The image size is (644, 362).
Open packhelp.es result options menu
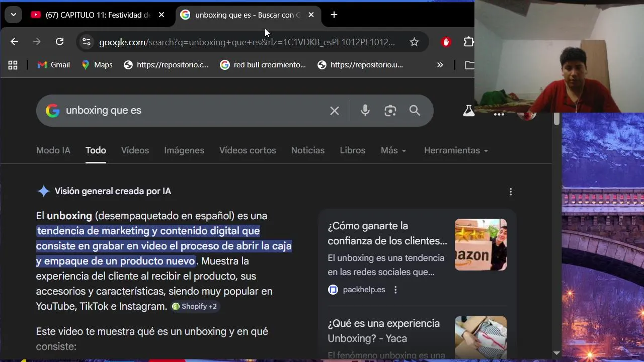(x=395, y=290)
